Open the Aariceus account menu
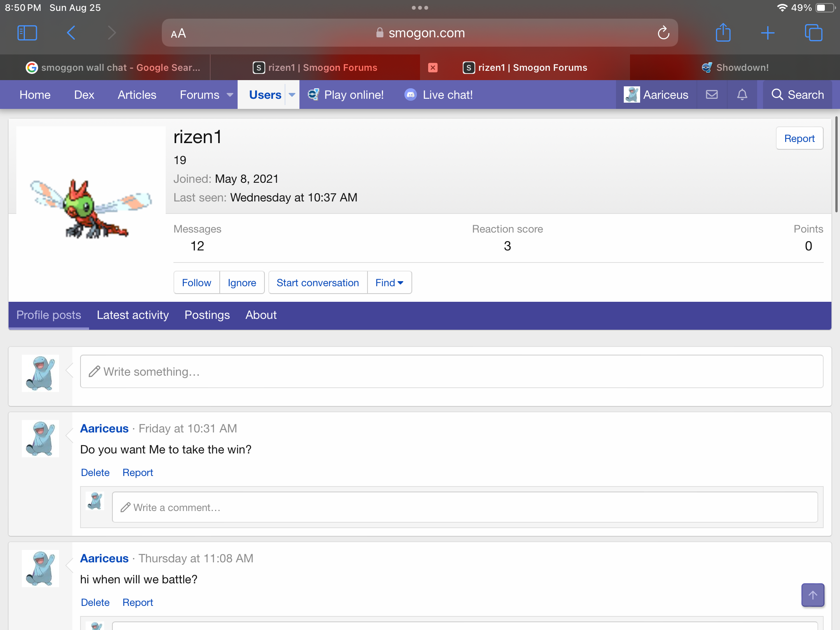 (656, 95)
